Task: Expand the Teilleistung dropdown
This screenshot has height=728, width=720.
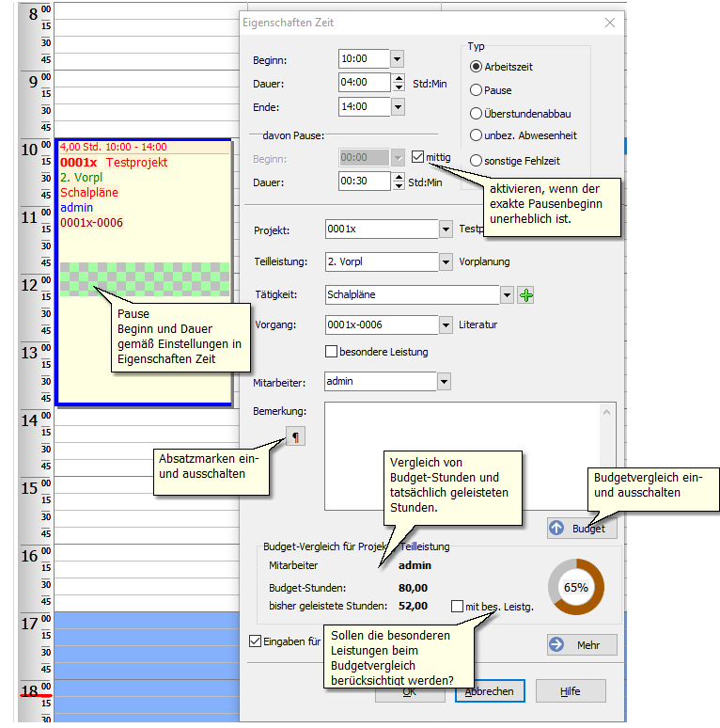Action: [x=445, y=261]
